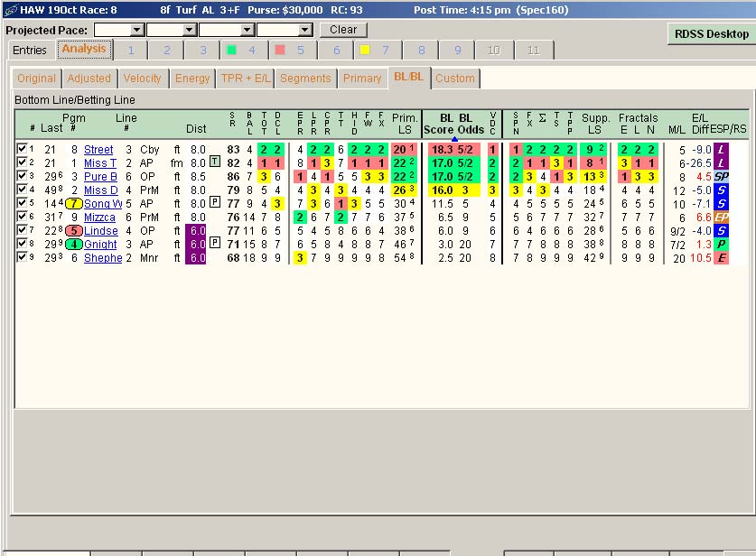Uncheck row 4 Miss D checkbox
This screenshot has width=756, height=556.
(22, 189)
